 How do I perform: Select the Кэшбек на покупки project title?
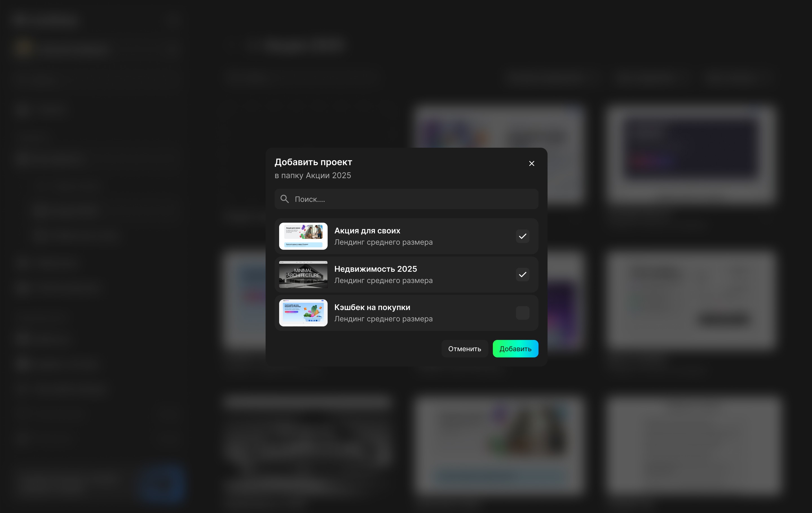[x=372, y=308]
